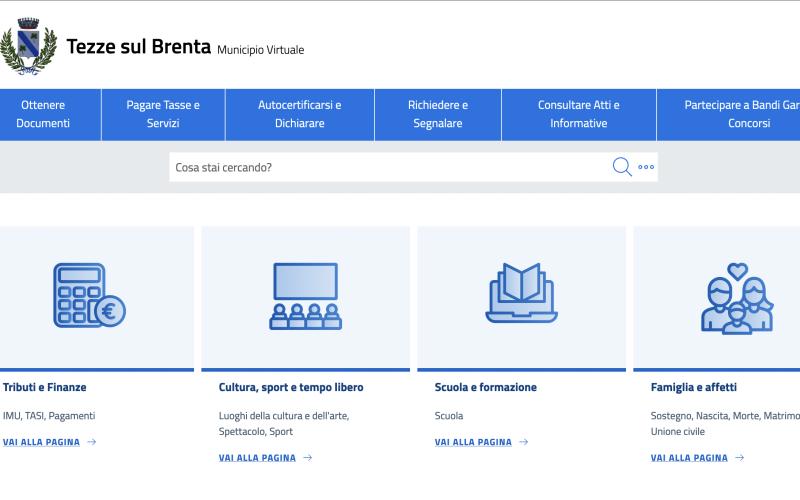Open the three-dots advanced search options
The width and height of the screenshot is (800, 500).
646,167
